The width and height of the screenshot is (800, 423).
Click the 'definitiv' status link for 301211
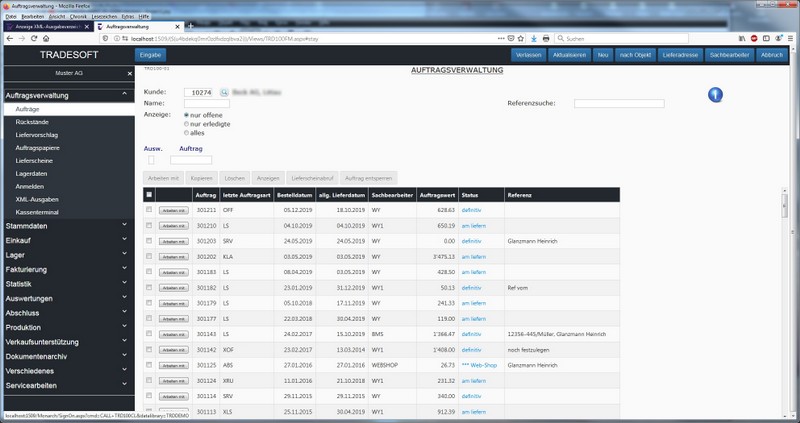[x=471, y=210]
